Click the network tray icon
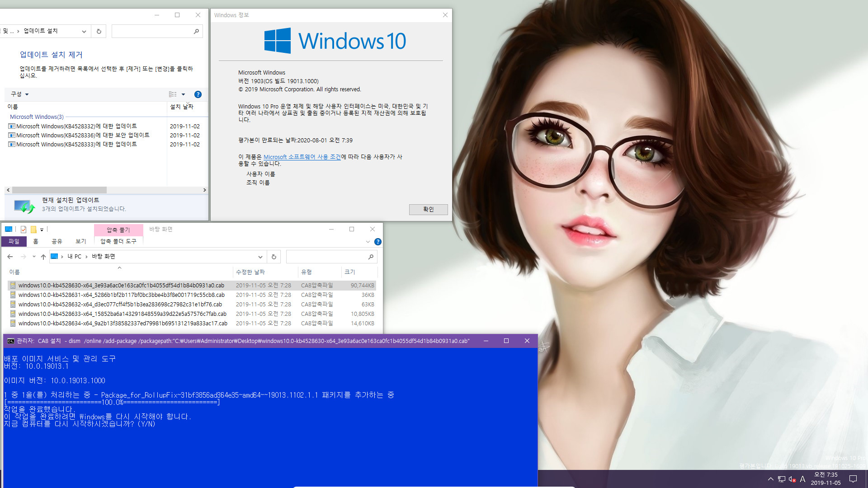This screenshot has width=868, height=488. pyautogui.click(x=782, y=479)
